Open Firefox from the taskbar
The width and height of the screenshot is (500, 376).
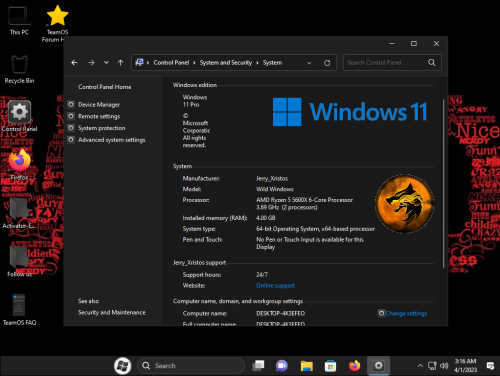[354, 366]
